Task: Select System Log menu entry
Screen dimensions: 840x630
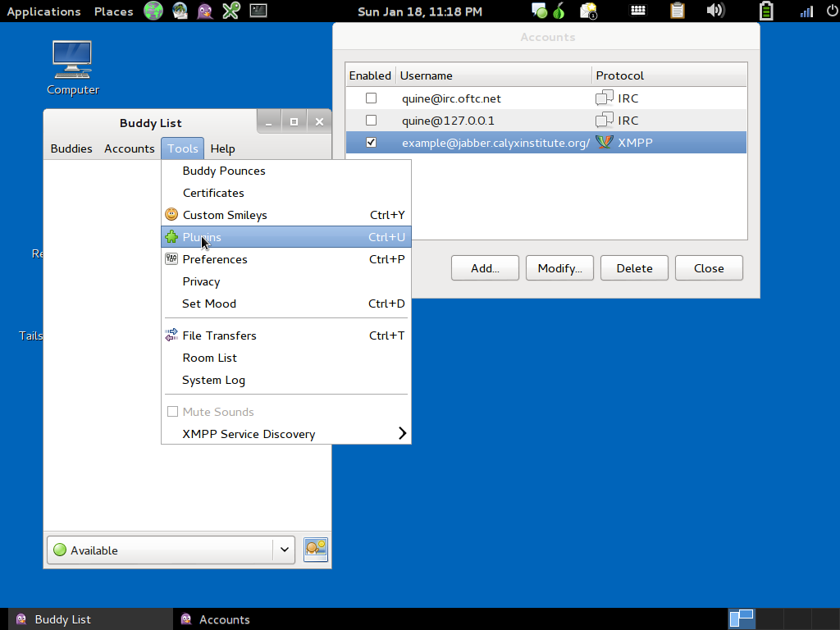Action: tap(286, 380)
